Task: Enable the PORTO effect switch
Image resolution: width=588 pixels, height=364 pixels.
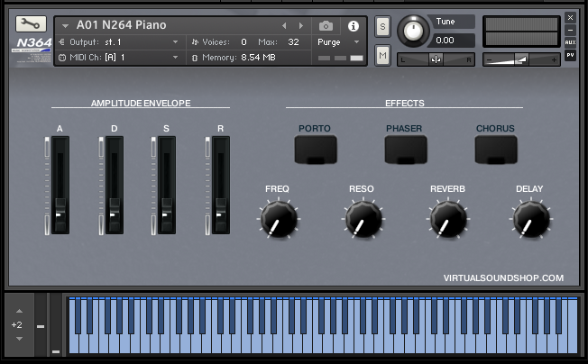Action: [315, 149]
